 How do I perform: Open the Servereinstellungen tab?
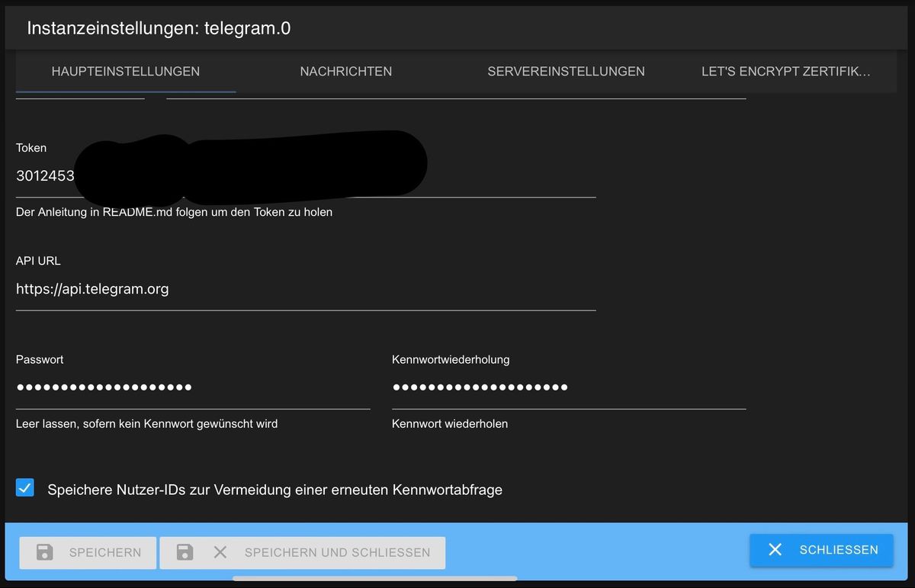point(566,72)
